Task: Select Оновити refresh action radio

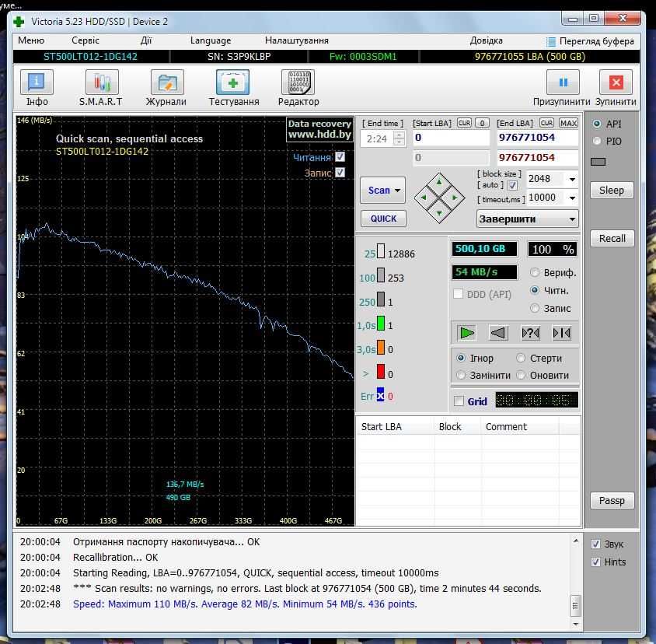Action: click(521, 375)
